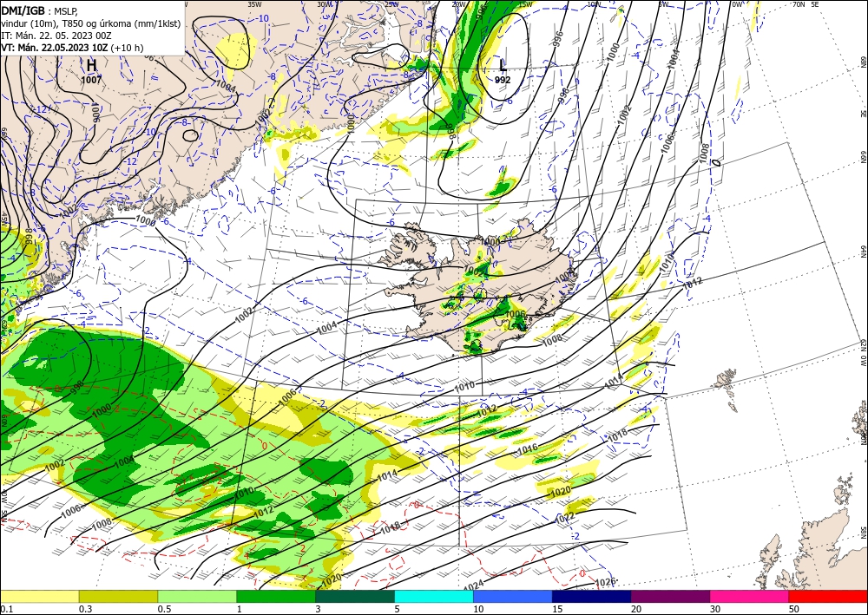The width and height of the screenshot is (868, 615).
Task: Click the '992' low pressure value
Action: click(x=503, y=80)
